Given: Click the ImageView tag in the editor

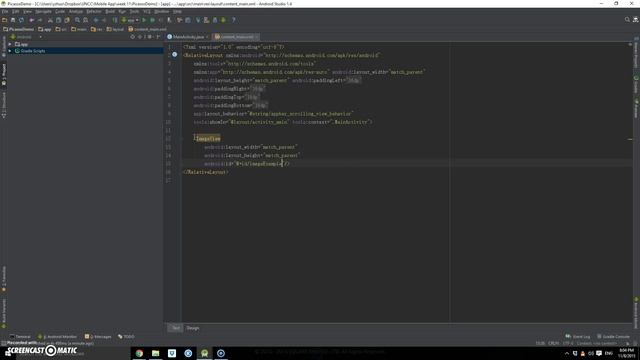Looking at the screenshot, I should 207,139.
